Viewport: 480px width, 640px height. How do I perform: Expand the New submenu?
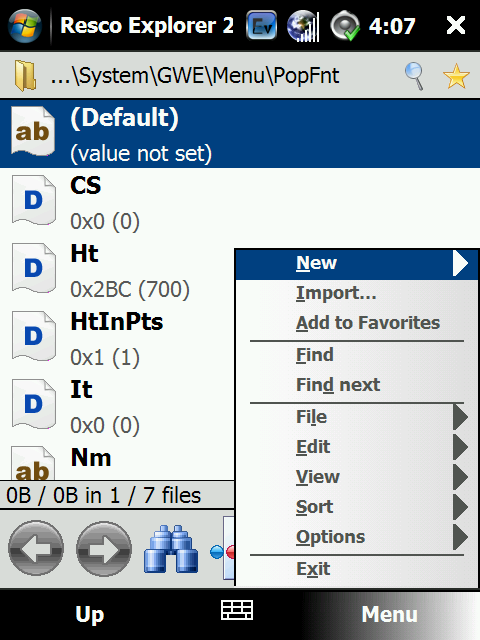[357, 263]
